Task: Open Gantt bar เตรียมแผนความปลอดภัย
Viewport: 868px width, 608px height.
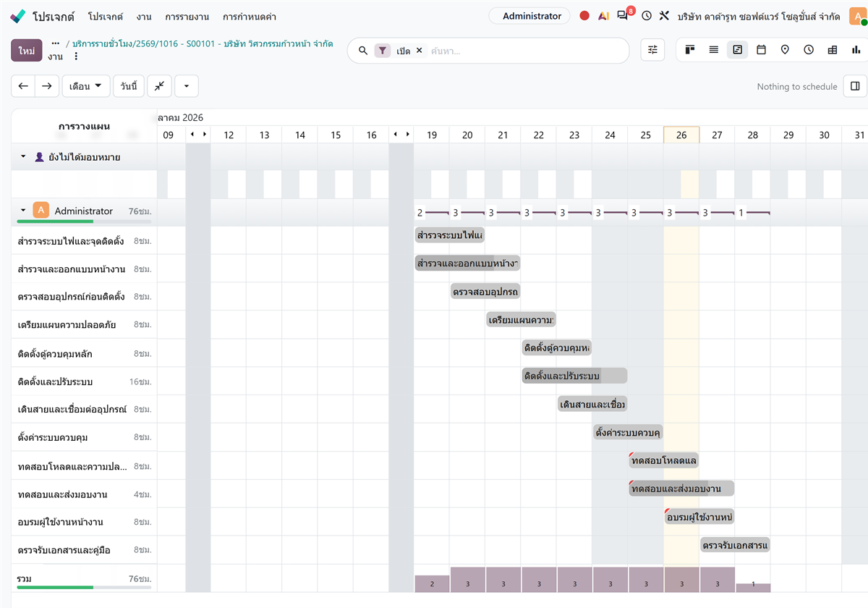Action: [521, 319]
